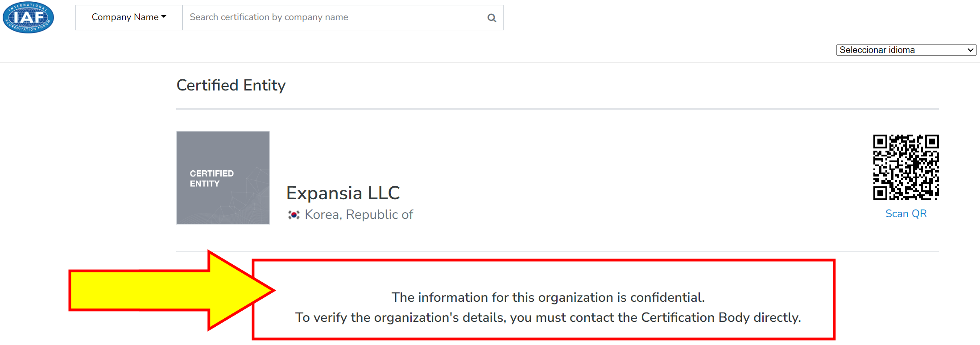Click the white CERTIFIED ENTITY text on the badge

pyautogui.click(x=211, y=178)
